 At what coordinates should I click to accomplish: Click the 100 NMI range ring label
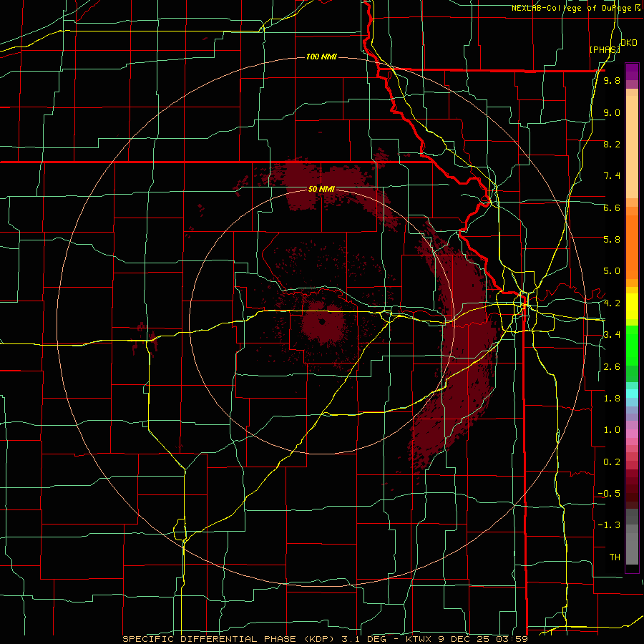(321, 57)
